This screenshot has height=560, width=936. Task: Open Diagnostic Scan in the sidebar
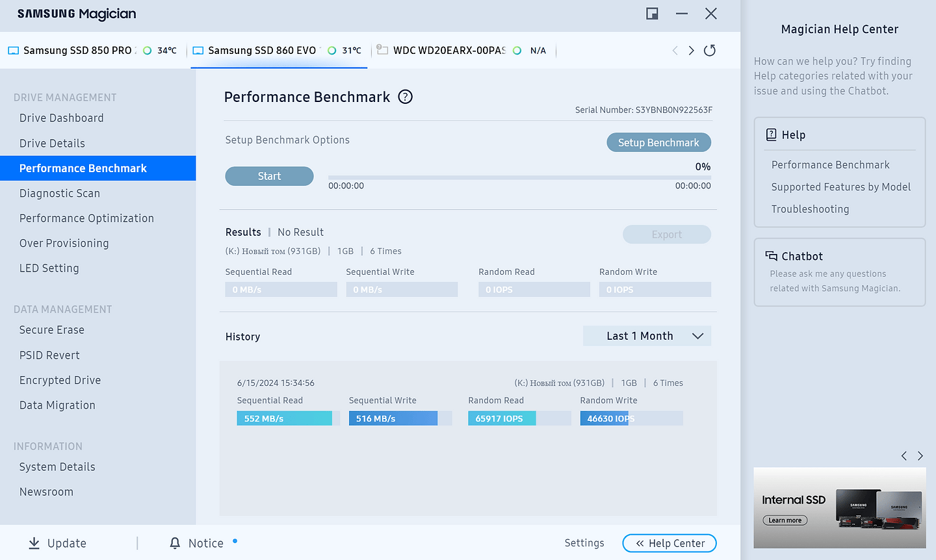click(x=60, y=194)
